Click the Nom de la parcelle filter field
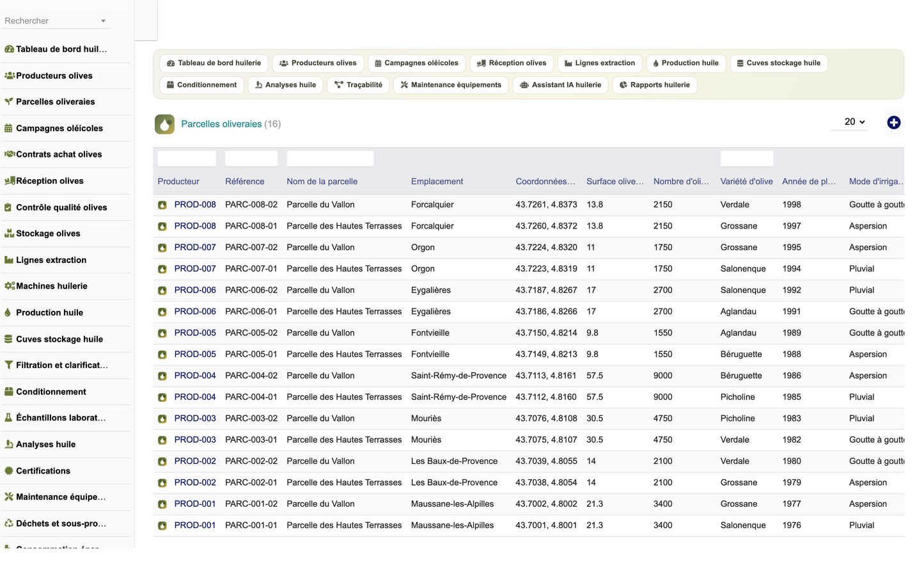 330,159
